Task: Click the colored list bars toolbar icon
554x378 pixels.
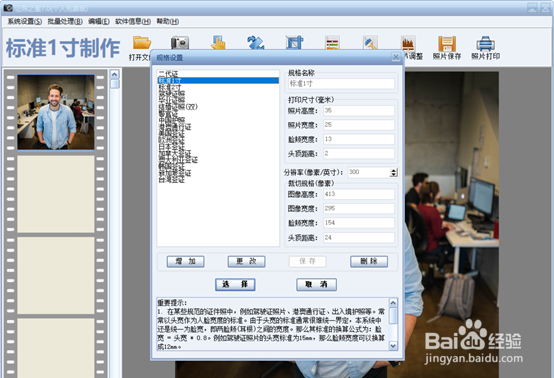Action: [x=332, y=42]
